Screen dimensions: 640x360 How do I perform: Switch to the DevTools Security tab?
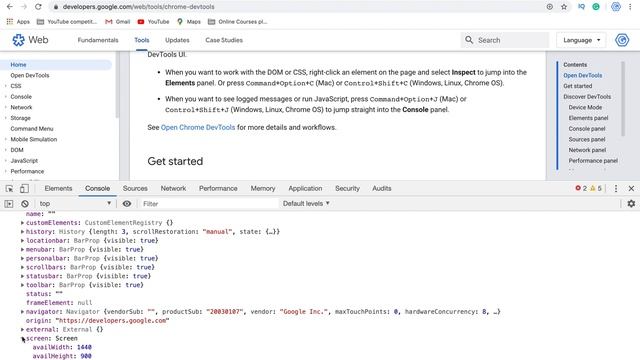(347, 189)
